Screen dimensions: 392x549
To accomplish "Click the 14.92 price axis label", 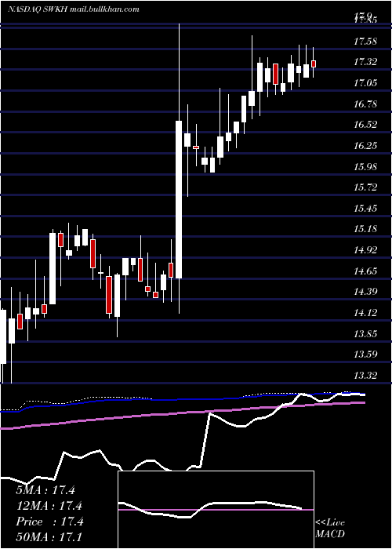I will 366,250.
